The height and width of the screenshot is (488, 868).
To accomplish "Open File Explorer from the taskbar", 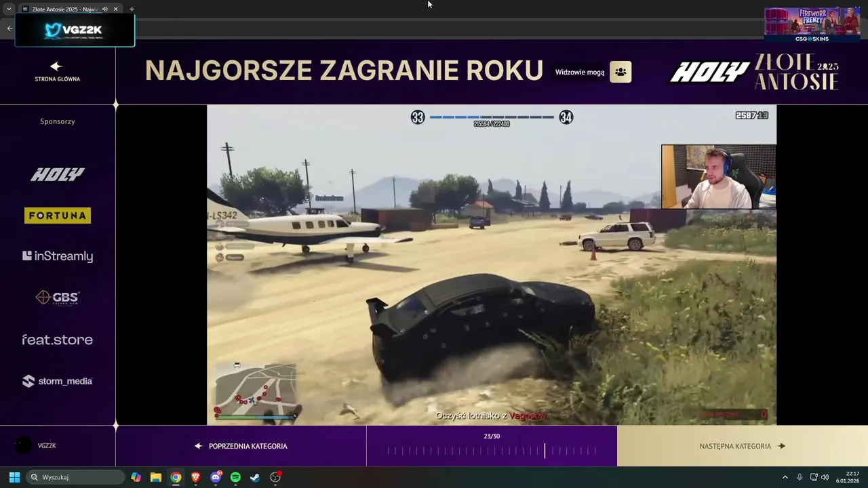I will tap(155, 477).
